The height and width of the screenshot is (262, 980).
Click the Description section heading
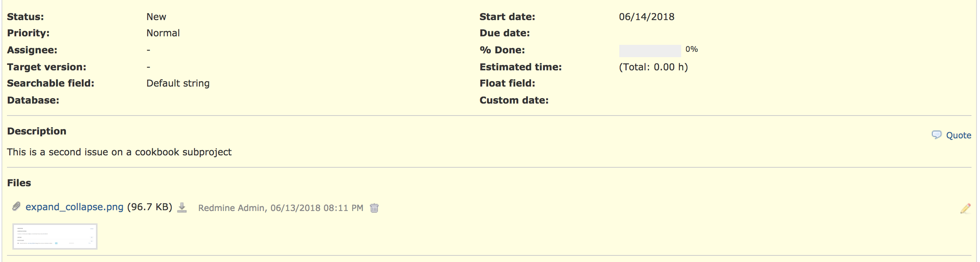[37, 131]
